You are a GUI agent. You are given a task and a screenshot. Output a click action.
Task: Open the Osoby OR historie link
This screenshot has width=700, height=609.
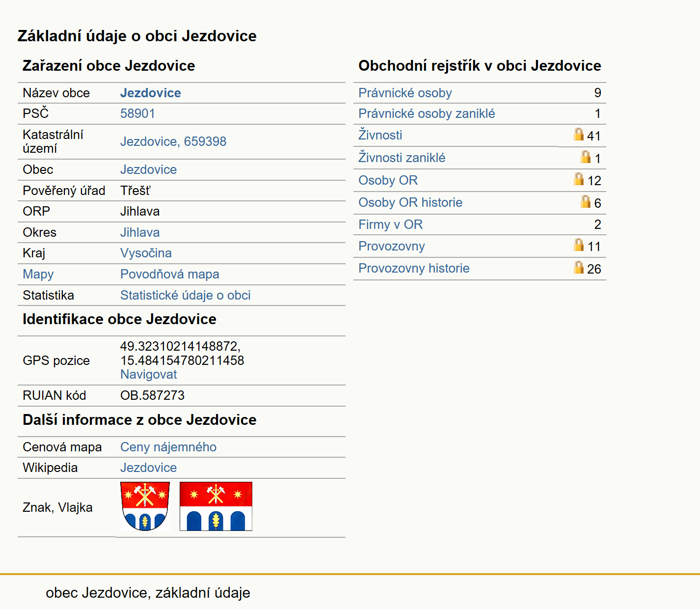click(x=410, y=202)
